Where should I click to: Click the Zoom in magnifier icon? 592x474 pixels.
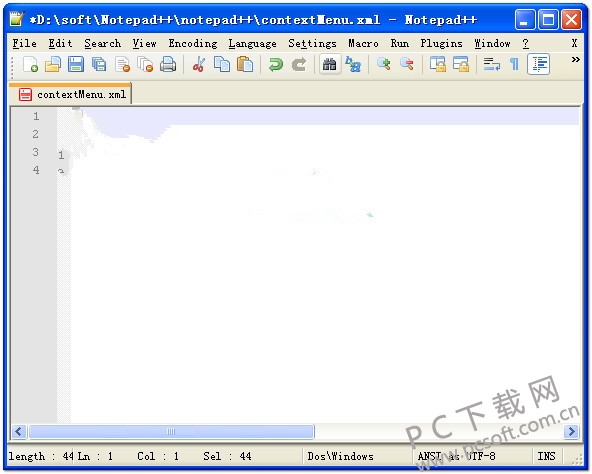coord(384,64)
